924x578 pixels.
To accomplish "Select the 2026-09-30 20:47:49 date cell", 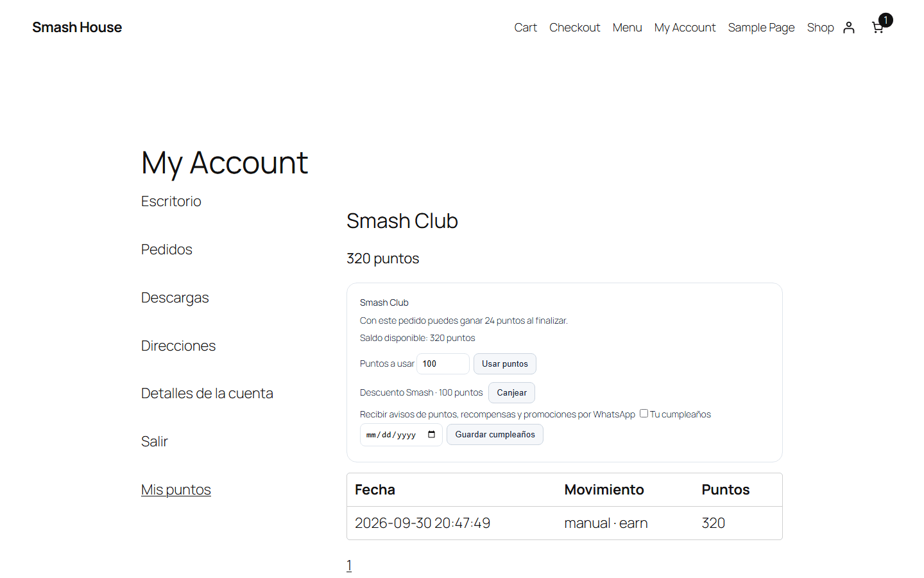I will coord(451,523).
